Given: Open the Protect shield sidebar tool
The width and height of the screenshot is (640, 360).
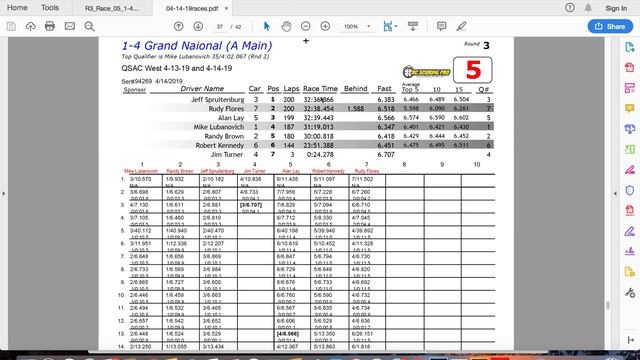Looking at the screenshot, I should coord(630,190).
